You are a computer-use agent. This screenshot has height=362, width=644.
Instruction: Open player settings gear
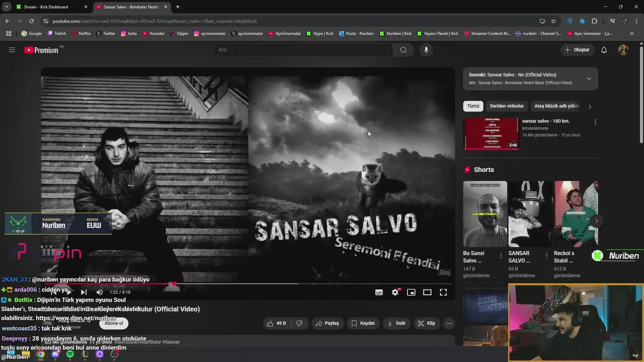tap(395, 292)
